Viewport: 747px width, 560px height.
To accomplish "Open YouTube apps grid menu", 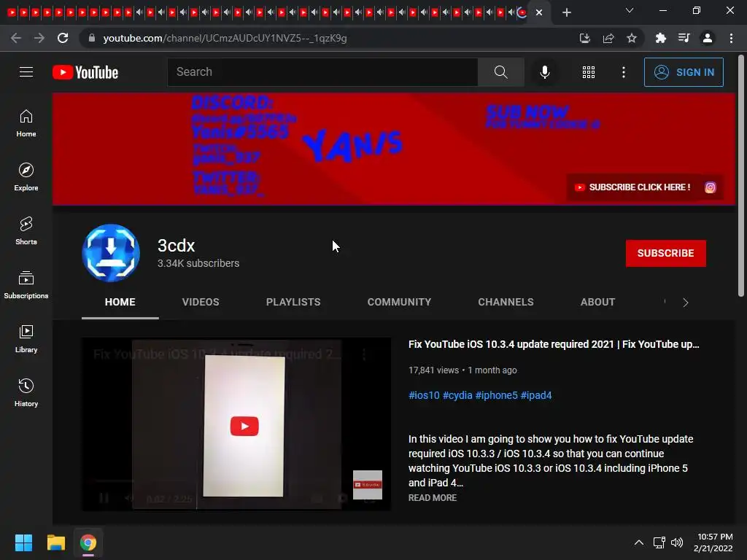I will pyautogui.click(x=589, y=72).
